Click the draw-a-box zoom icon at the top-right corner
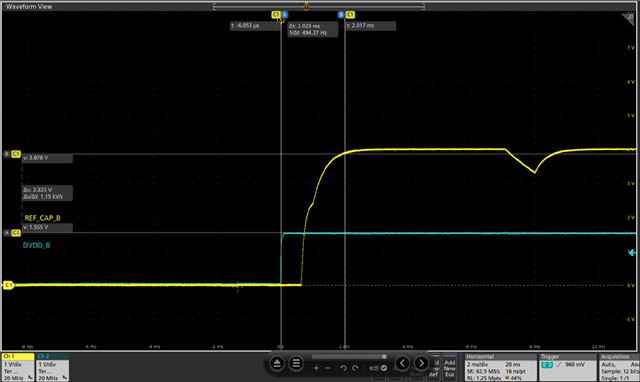640x382 pixels. [628, 19]
